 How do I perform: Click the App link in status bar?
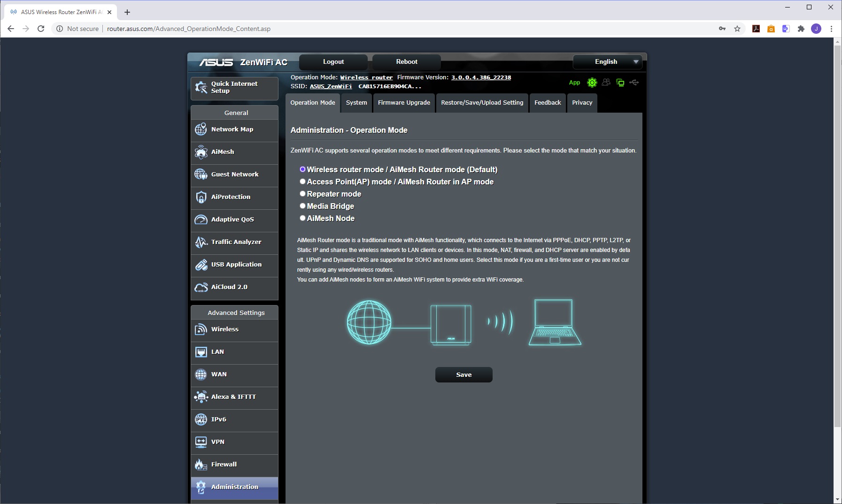pyautogui.click(x=574, y=83)
